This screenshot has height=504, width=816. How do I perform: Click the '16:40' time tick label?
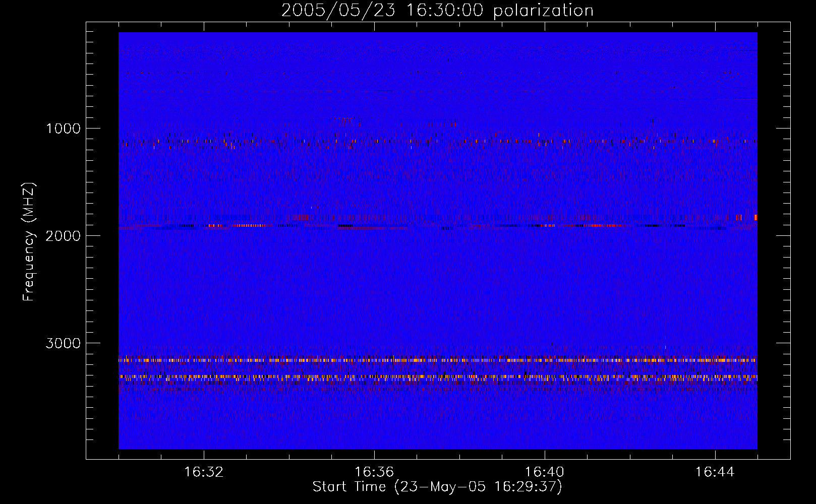(x=545, y=472)
